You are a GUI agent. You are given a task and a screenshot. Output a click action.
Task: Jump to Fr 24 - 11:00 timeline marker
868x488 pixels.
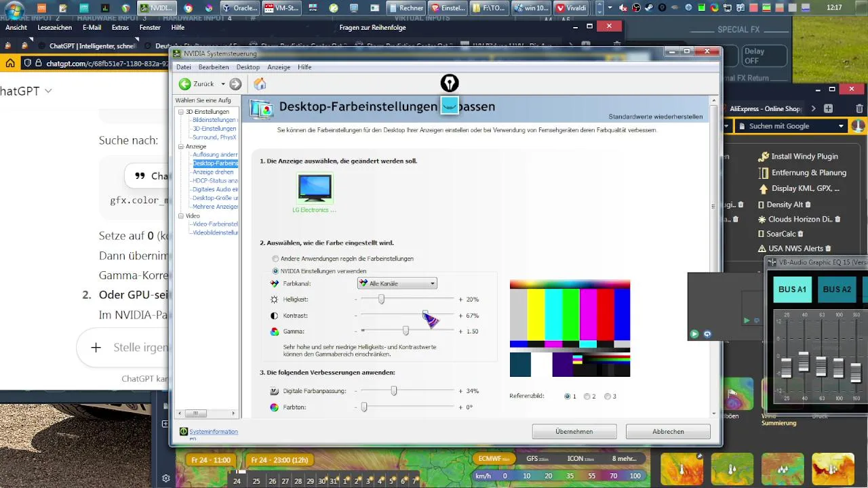212,460
